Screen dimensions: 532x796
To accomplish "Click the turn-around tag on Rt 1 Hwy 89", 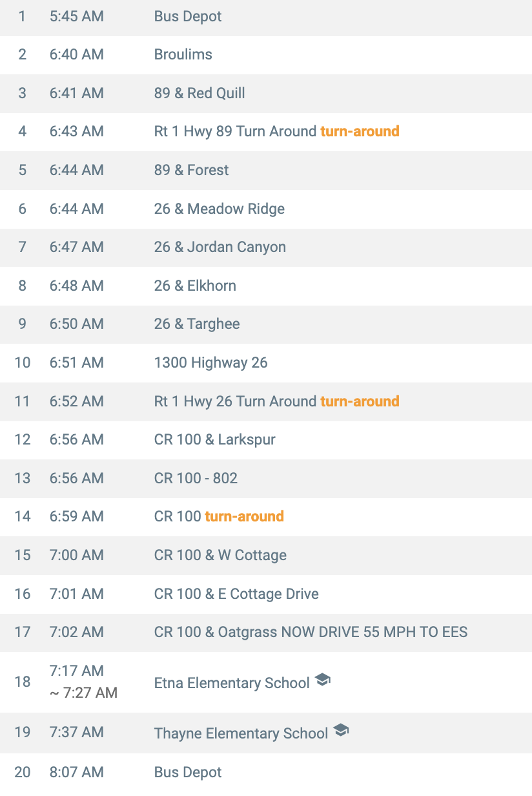I will pyautogui.click(x=360, y=131).
